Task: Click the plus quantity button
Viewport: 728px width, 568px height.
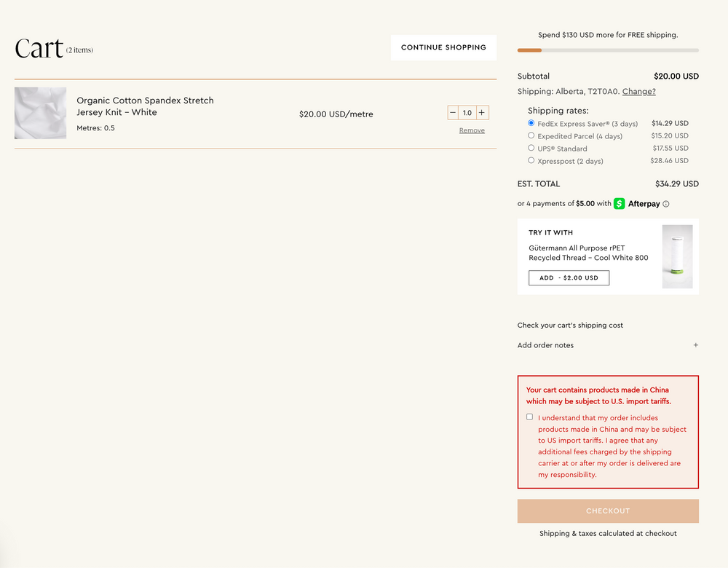Action: tap(482, 113)
